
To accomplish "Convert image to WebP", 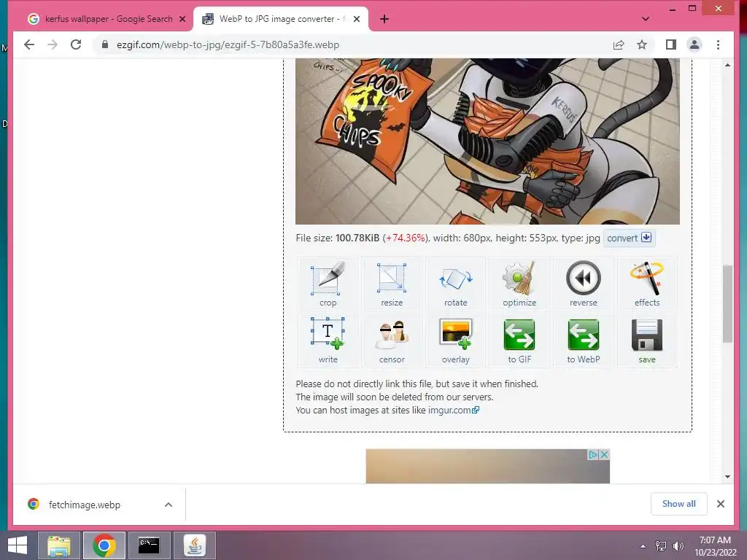I will tap(583, 341).
